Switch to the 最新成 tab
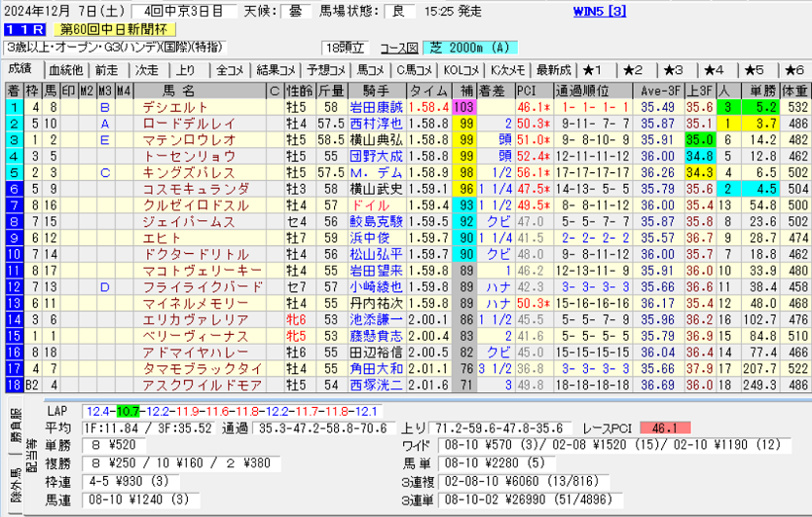 (551, 70)
